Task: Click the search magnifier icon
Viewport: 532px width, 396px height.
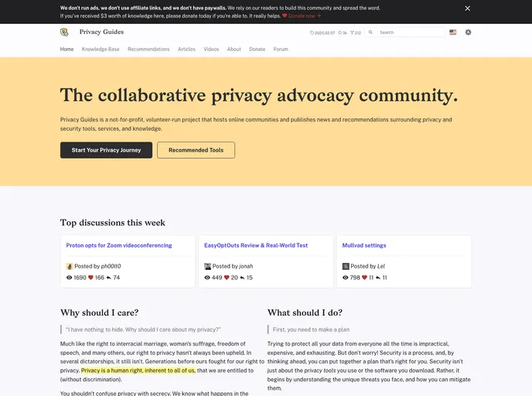Action: (x=370, y=32)
